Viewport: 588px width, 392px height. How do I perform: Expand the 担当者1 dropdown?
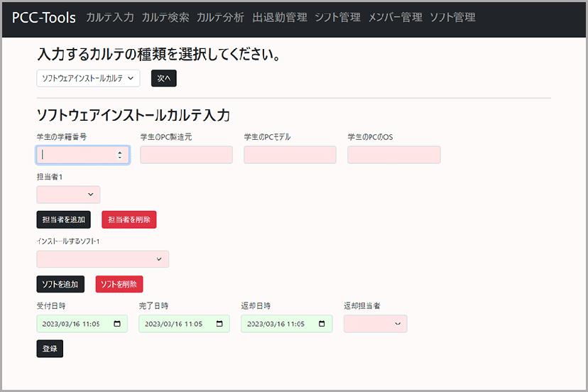[x=68, y=194]
